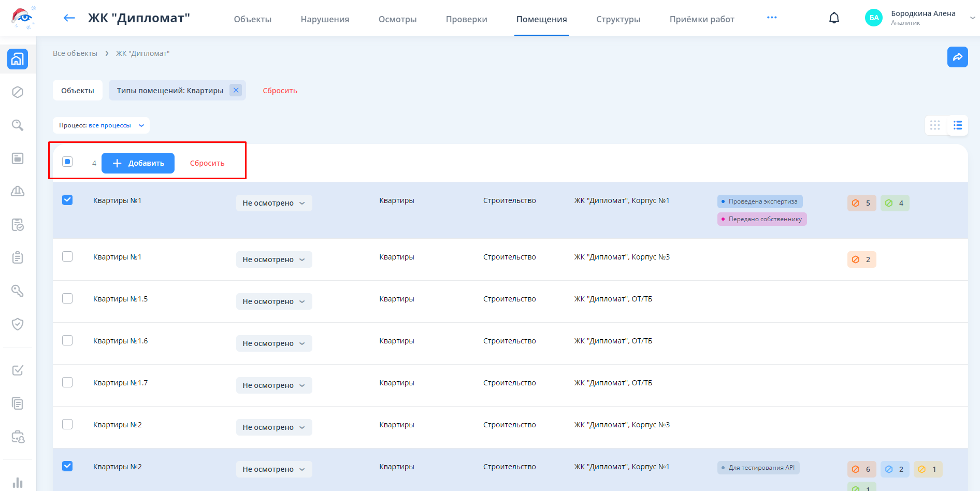Open the statistics bar chart sidebar icon
The height and width of the screenshot is (491, 980).
tap(18, 483)
